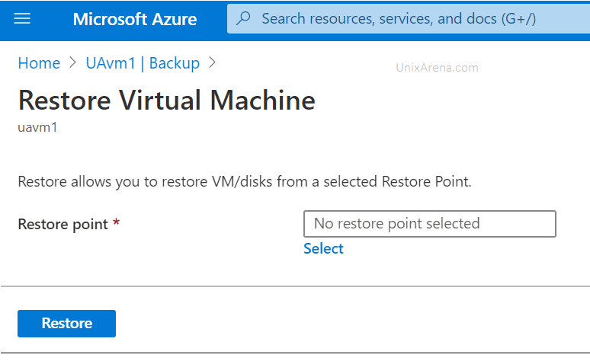
Task: Click the Select restore point link
Action: click(x=323, y=248)
